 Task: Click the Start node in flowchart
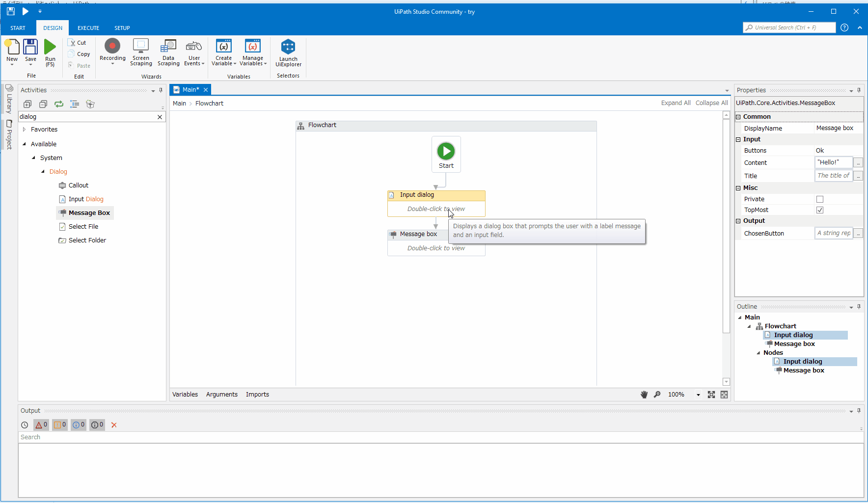click(446, 155)
